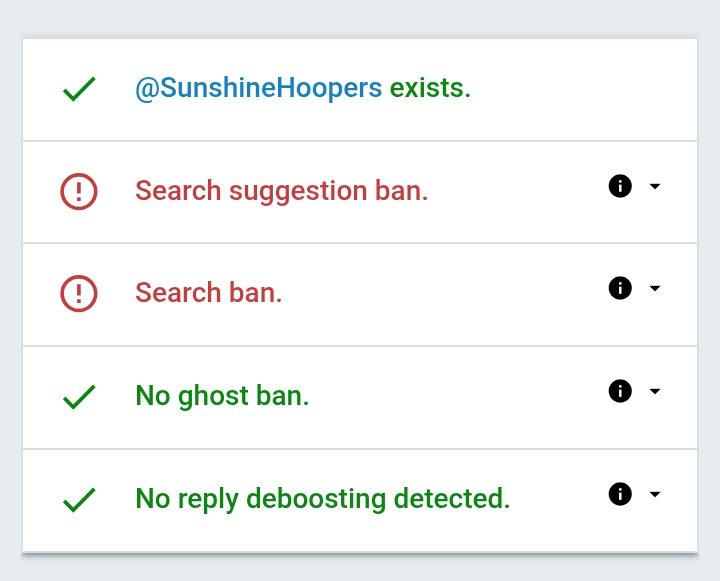Click the word exists after the username

tap(430, 88)
